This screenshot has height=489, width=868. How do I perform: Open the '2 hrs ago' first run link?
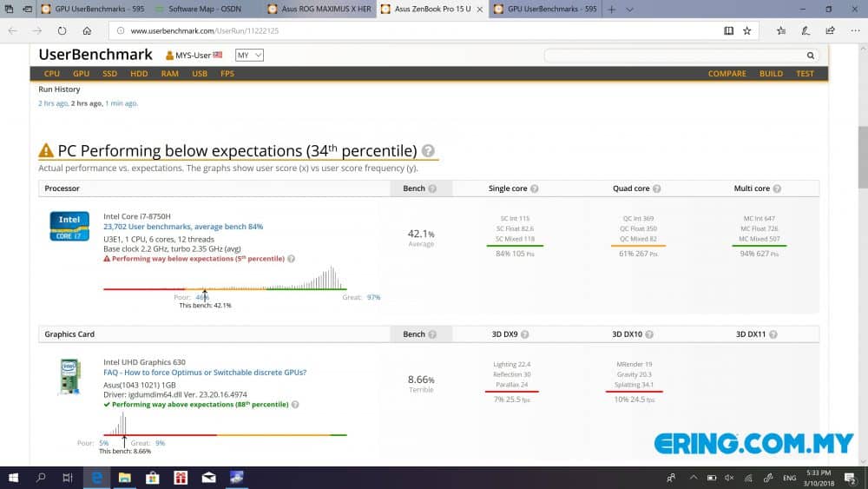click(x=53, y=103)
